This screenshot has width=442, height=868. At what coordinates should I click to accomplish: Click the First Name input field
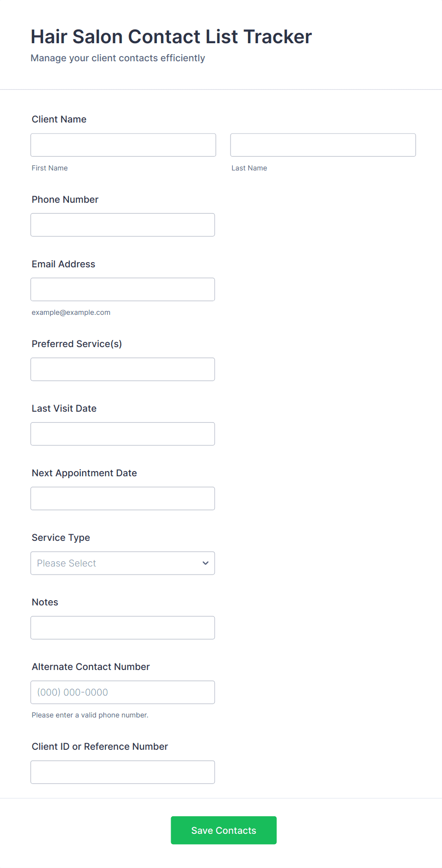tap(123, 145)
